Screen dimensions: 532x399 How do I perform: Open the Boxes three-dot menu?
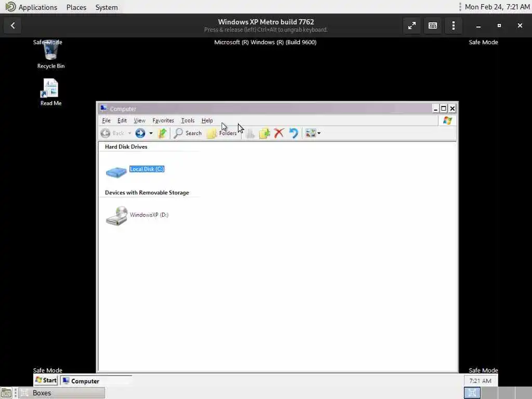(453, 25)
